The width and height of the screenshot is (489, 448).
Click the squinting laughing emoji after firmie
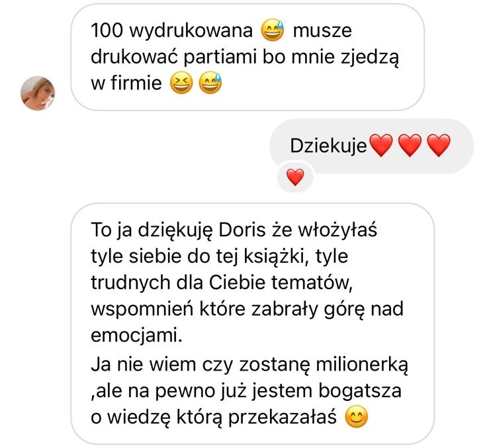point(181,83)
